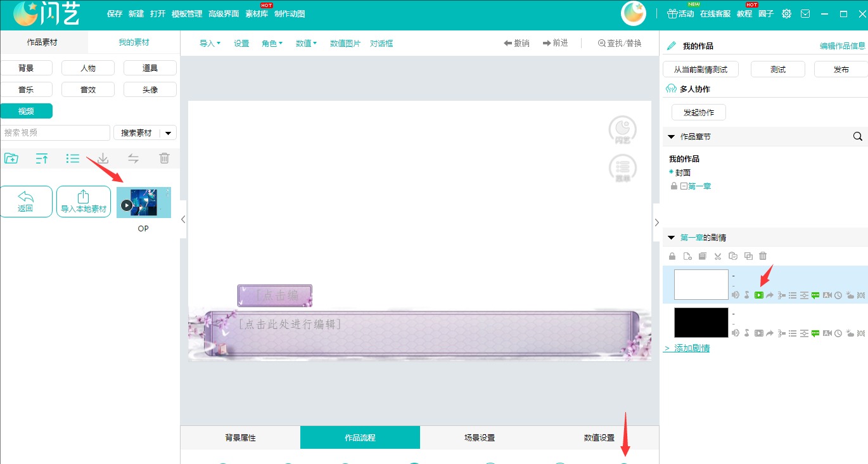
Task: Click the 搜索视频 search field
Action: tap(55, 132)
